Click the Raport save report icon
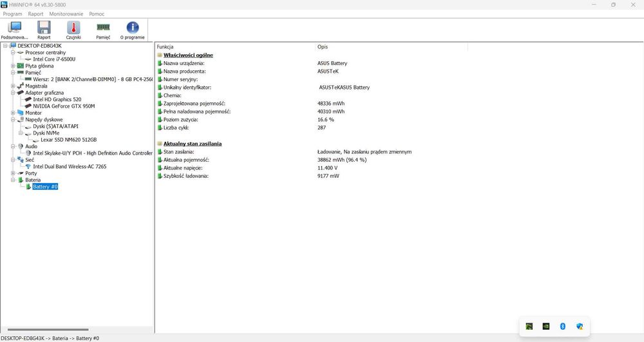This screenshot has width=644, height=342. click(44, 30)
